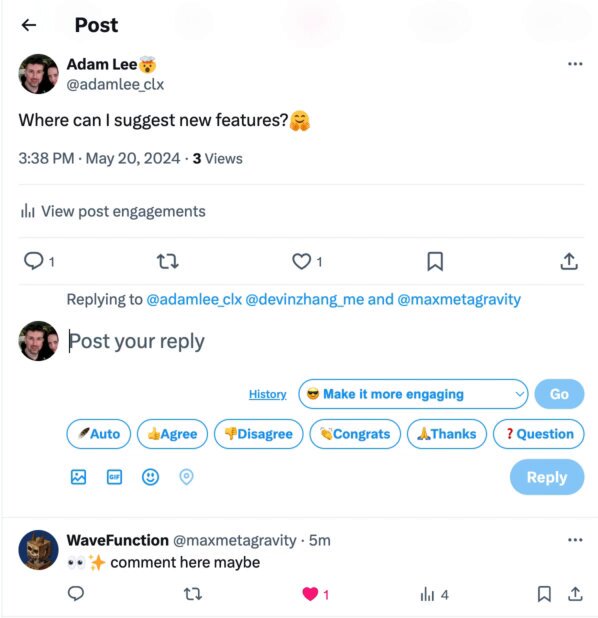This screenshot has height=618, width=598.
Task: Click the Go button
Action: coord(559,394)
